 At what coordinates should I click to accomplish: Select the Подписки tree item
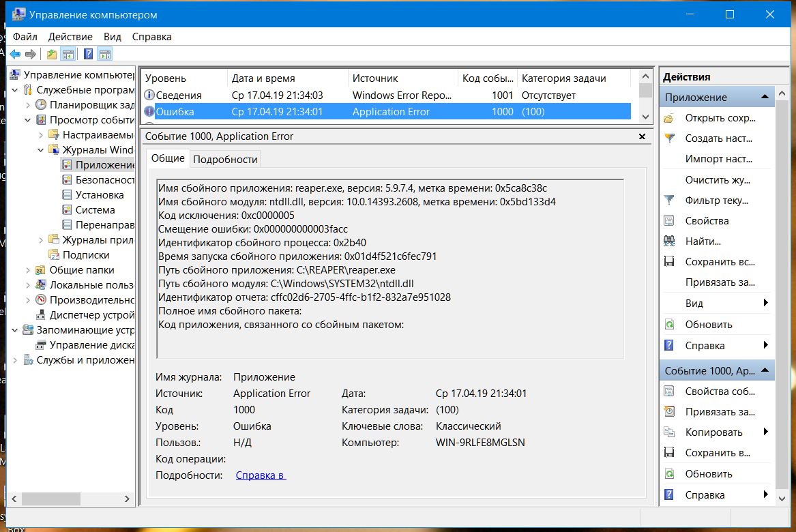coord(86,255)
